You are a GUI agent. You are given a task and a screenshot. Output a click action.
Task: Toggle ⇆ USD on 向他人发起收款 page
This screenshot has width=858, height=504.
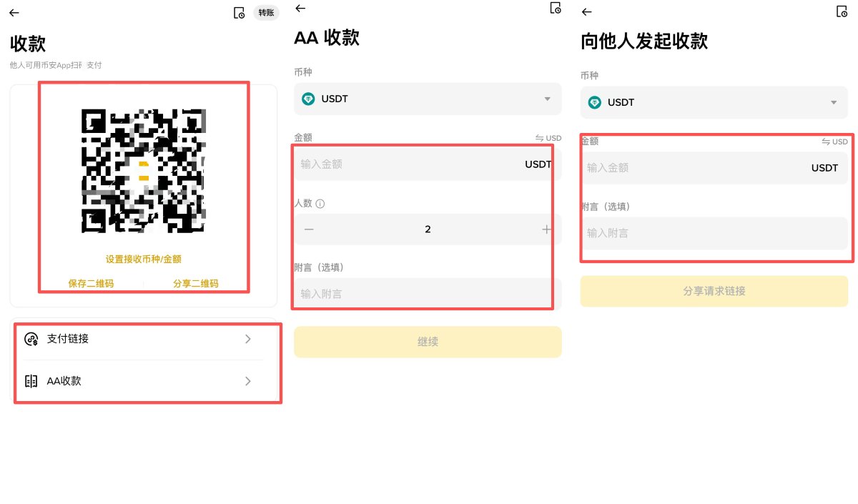[x=833, y=142]
